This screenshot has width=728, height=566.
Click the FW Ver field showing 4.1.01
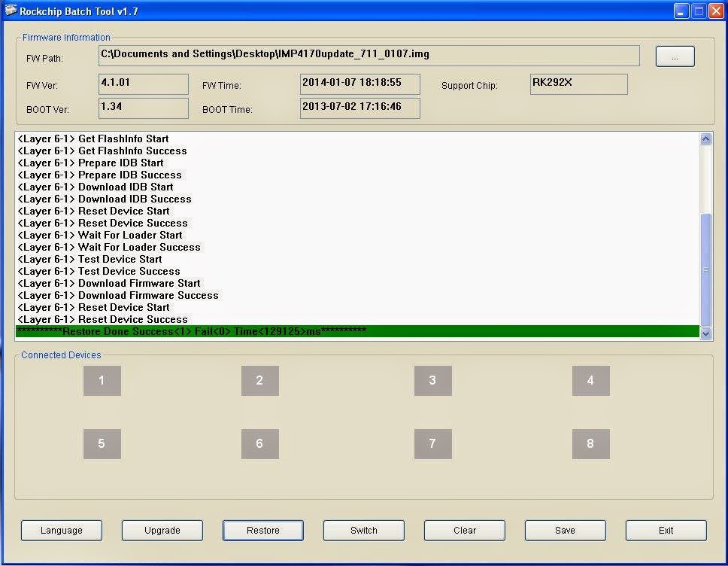[x=143, y=84]
